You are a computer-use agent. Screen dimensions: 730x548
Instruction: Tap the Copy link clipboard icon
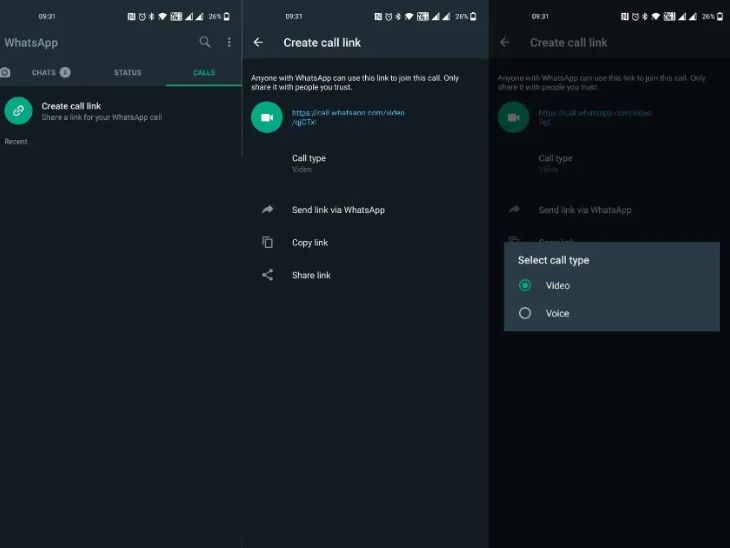267,242
